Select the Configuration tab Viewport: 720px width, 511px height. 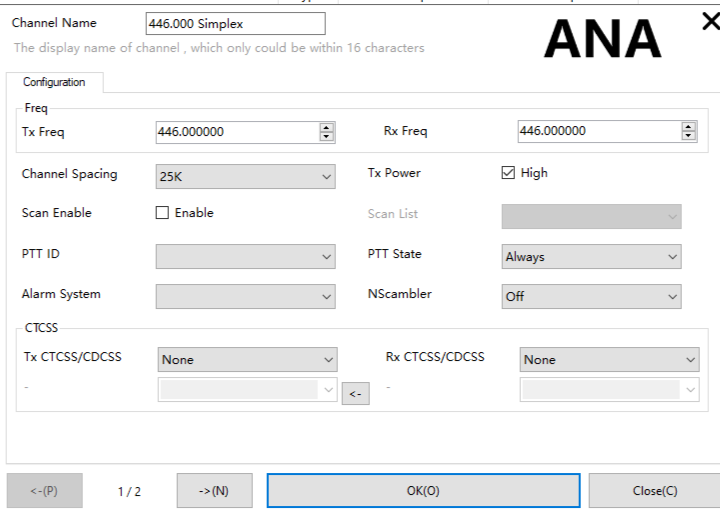point(54,83)
